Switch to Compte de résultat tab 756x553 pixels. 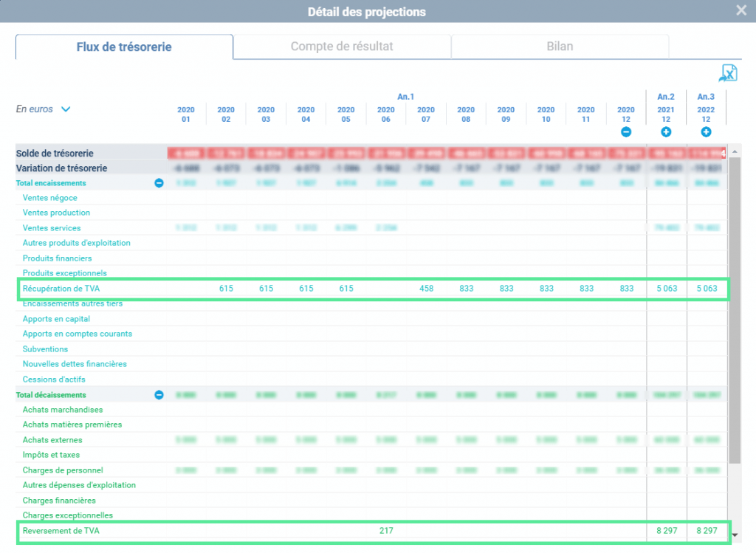coord(342,47)
